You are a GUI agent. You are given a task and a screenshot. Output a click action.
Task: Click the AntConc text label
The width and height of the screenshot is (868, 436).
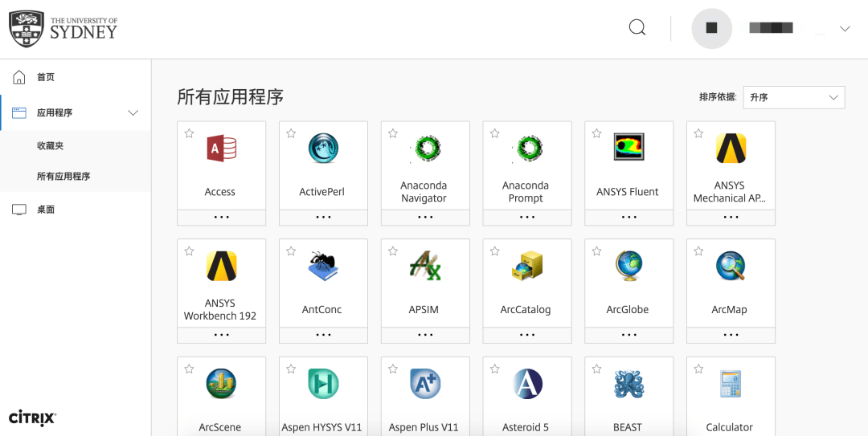(x=321, y=310)
